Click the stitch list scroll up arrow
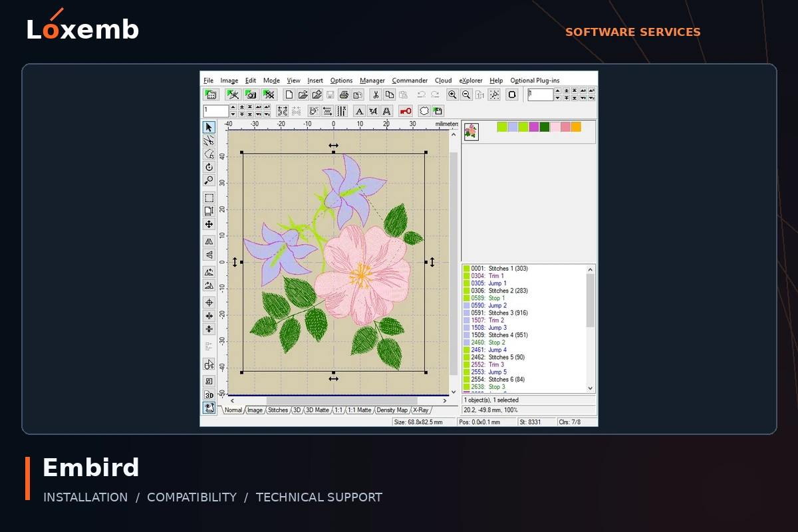This screenshot has height=532, width=798. click(591, 269)
